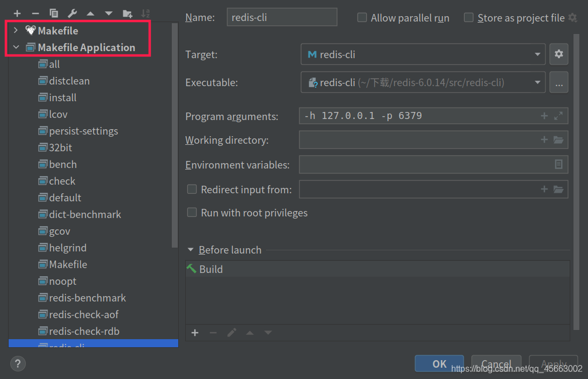Enable Allow parallel run
This screenshot has width=588, height=379.
362,17
